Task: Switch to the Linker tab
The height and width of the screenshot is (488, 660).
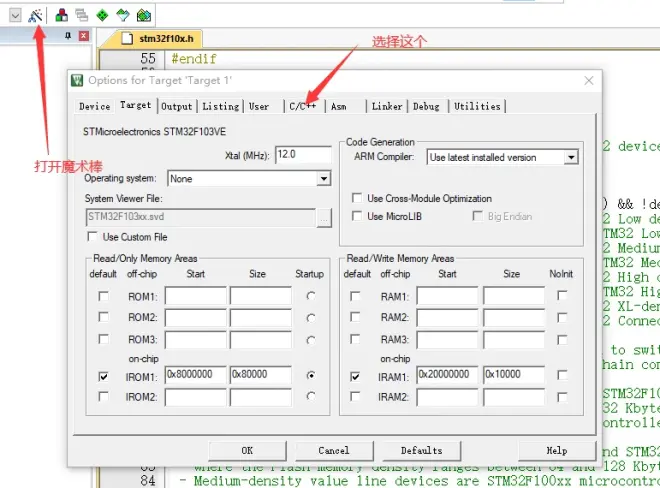Action: [x=387, y=107]
